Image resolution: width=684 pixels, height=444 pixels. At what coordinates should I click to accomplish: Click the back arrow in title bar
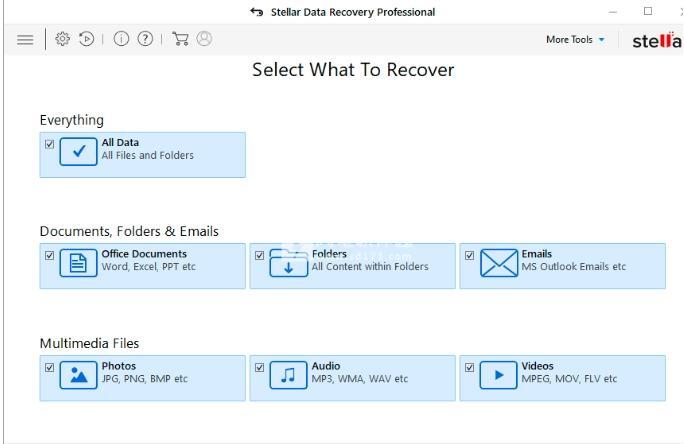256,12
